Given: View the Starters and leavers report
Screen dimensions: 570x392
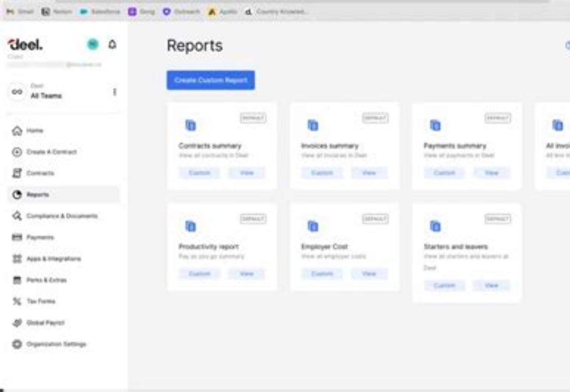Looking at the screenshot, I should point(492,285).
